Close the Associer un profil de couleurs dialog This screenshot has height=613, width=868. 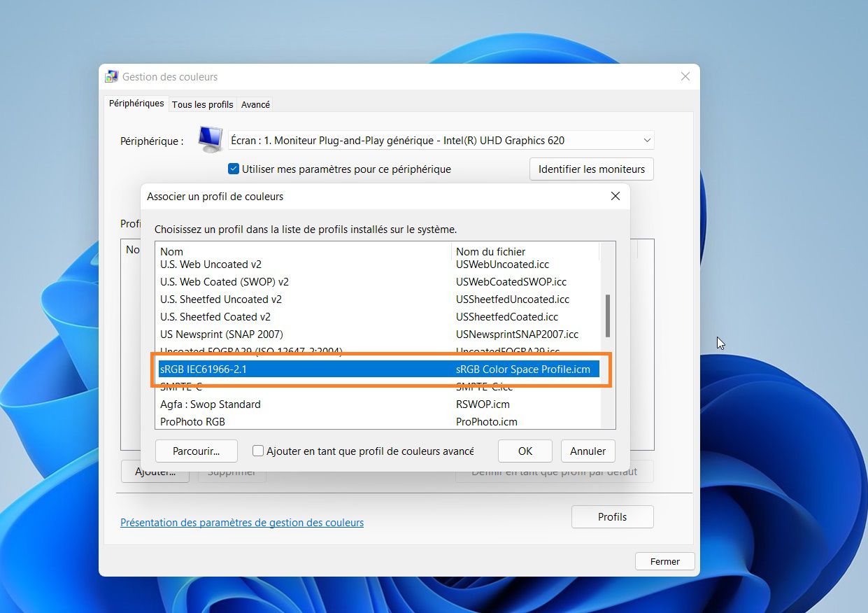point(616,197)
